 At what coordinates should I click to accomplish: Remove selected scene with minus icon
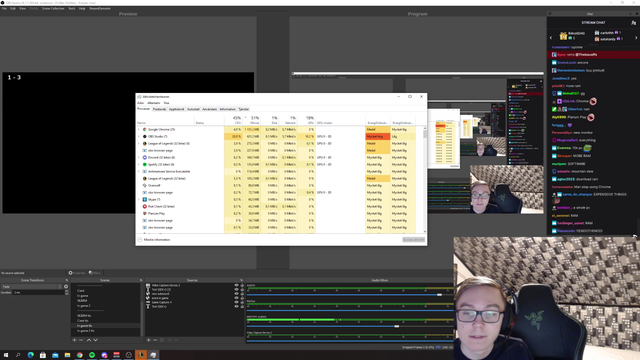click(x=81, y=340)
